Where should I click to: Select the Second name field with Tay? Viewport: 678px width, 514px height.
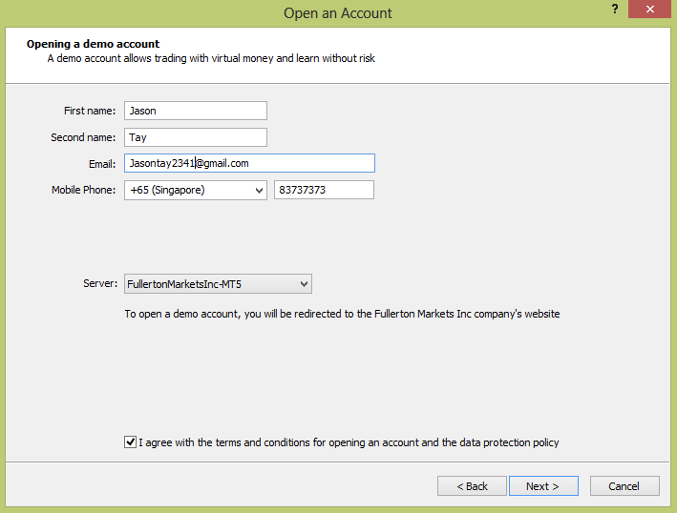[195, 137]
